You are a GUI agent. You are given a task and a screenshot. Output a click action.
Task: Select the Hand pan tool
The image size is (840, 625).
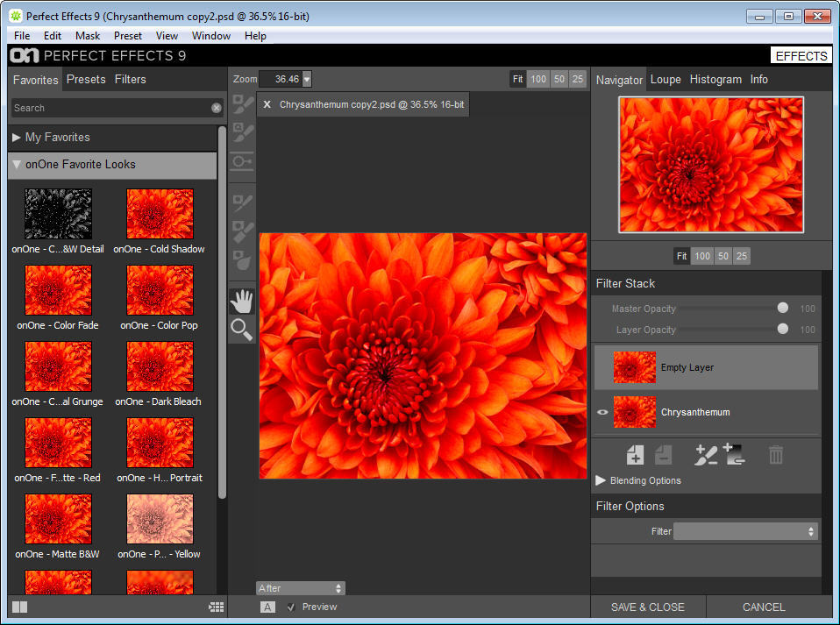(x=241, y=302)
